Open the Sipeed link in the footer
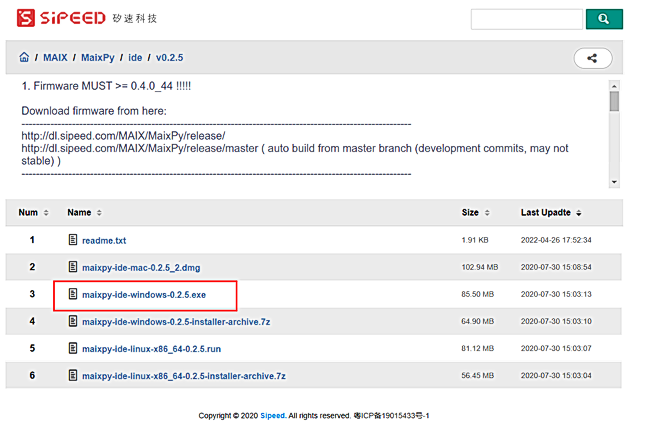Image resolution: width=645 pixels, height=438 pixels. click(273, 416)
